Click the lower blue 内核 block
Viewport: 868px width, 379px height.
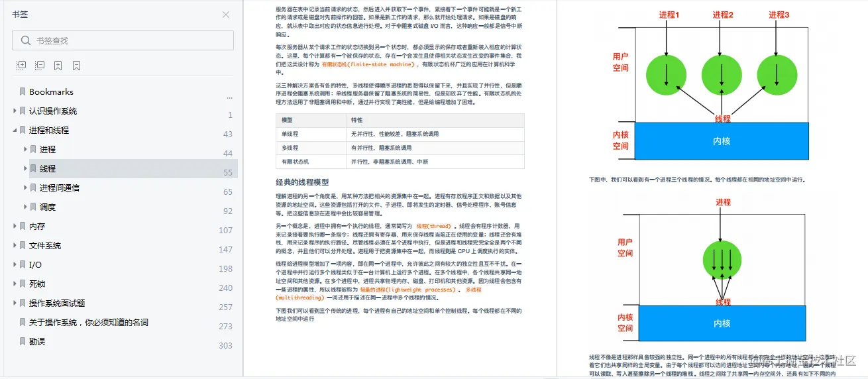(x=722, y=323)
